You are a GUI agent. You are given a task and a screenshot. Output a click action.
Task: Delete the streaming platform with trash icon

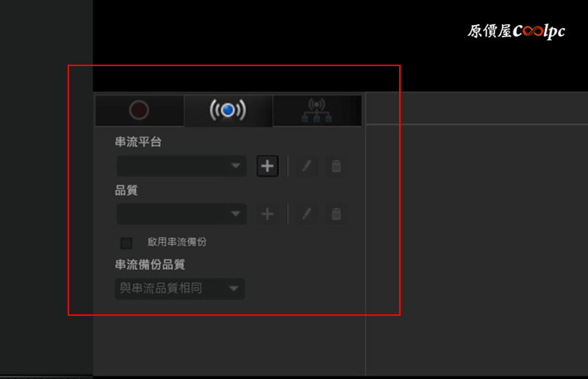tap(336, 166)
